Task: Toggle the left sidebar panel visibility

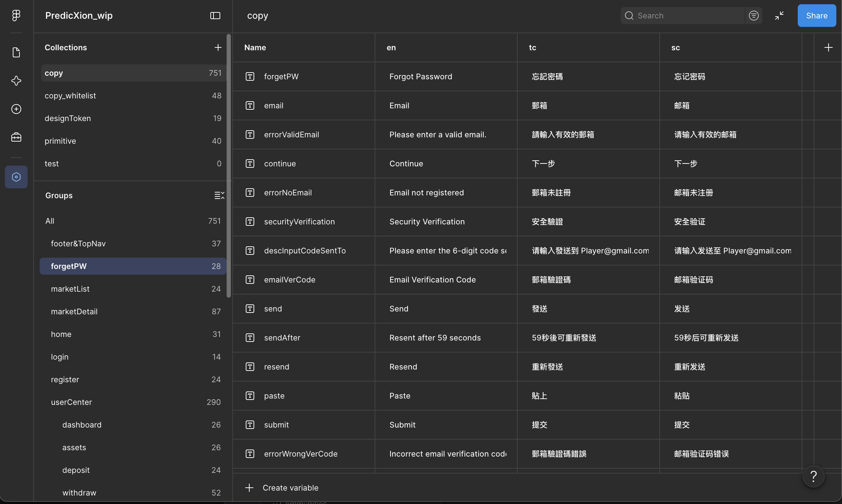Action: tap(215, 16)
